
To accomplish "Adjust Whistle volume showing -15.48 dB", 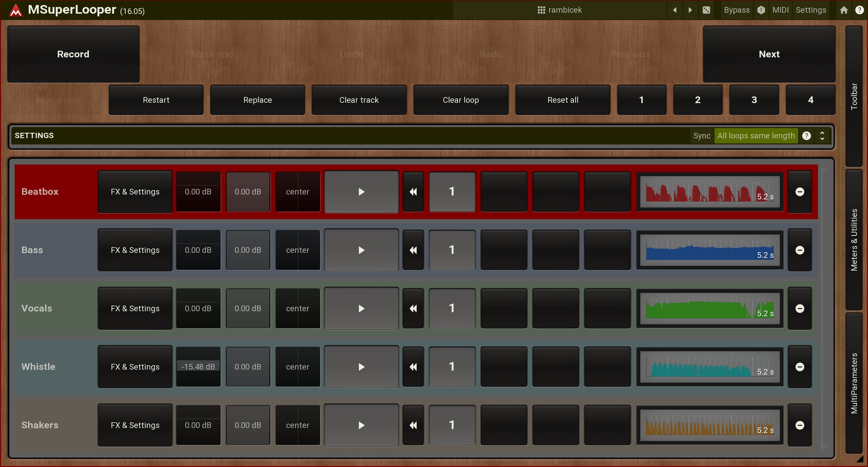I will pyautogui.click(x=198, y=367).
